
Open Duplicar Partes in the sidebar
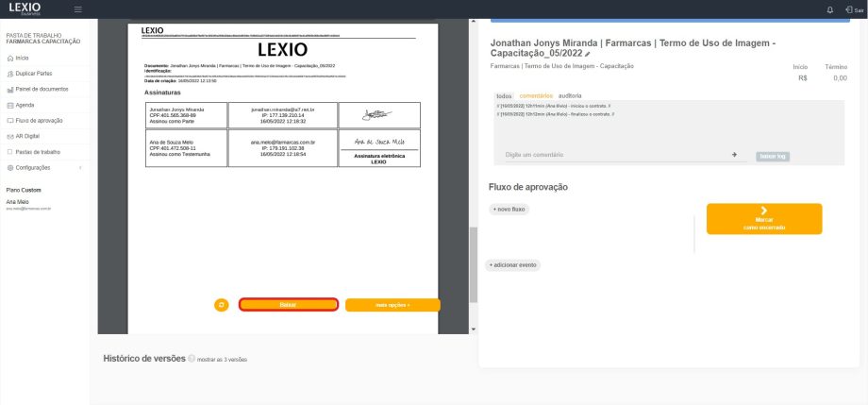tap(33, 73)
